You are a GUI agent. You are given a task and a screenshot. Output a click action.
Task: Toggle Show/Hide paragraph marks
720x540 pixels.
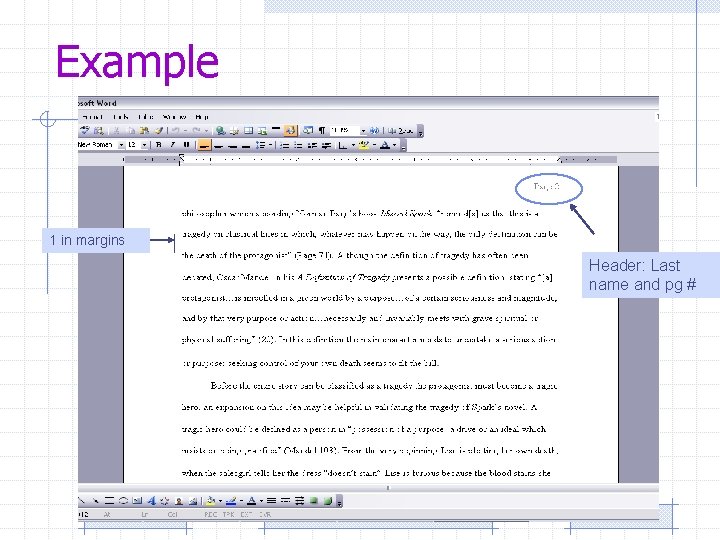pyautogui.click(x=322, y=130)
